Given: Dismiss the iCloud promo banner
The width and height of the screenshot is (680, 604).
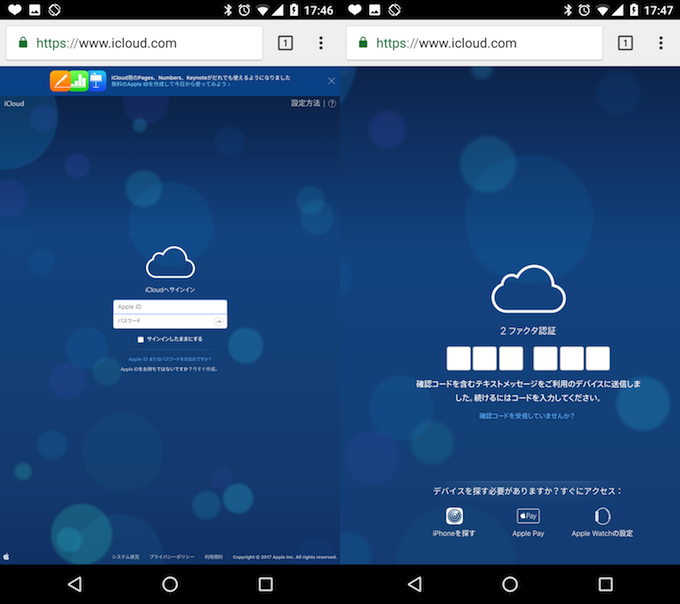Looking at the screenshot, I should [331, 80].
